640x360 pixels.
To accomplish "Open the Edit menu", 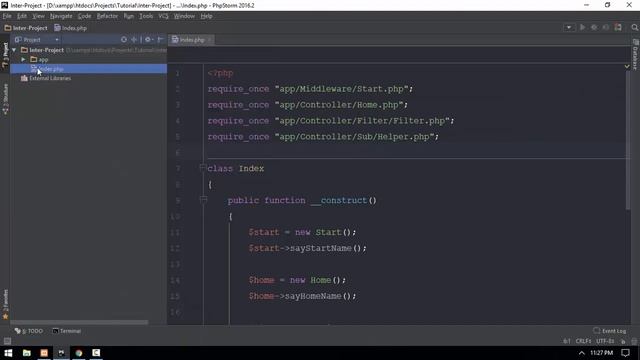I will coord(22,16).
